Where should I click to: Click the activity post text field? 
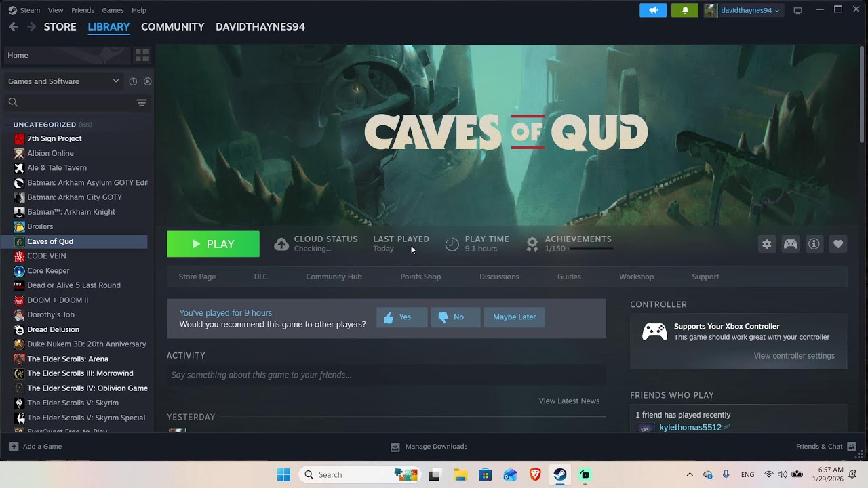[386, 375]
